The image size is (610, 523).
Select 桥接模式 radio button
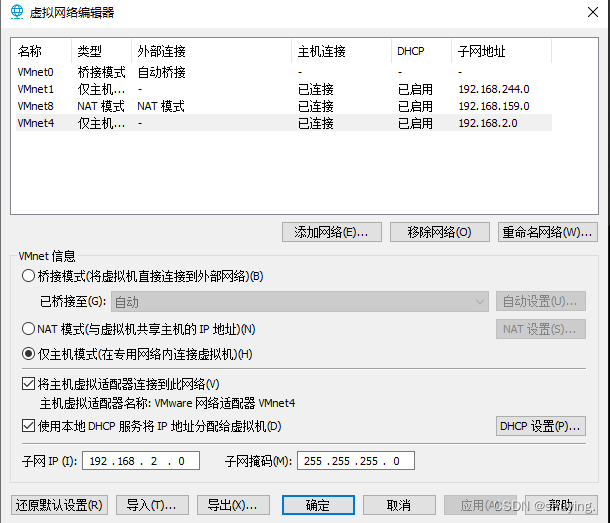pos(28,276)
